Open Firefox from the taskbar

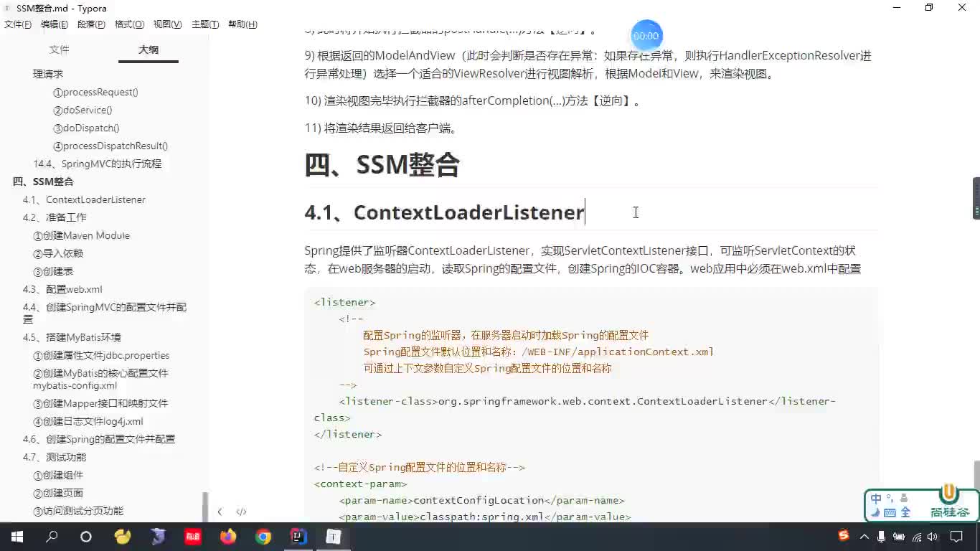click(228, 537)
